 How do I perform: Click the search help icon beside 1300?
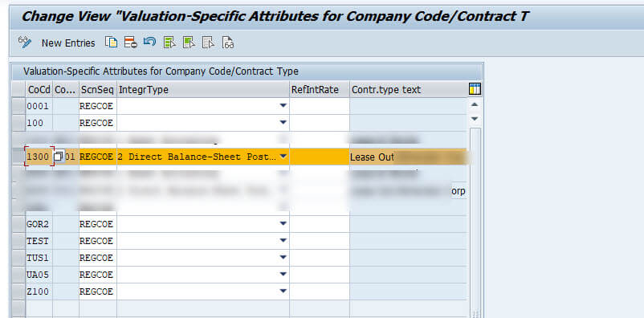tap(59, 157)
